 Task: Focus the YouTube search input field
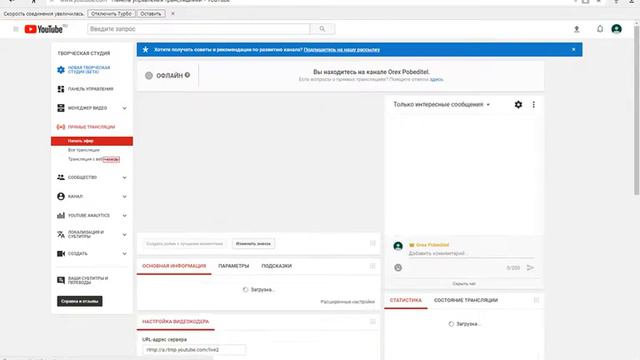tap(199, 29)
